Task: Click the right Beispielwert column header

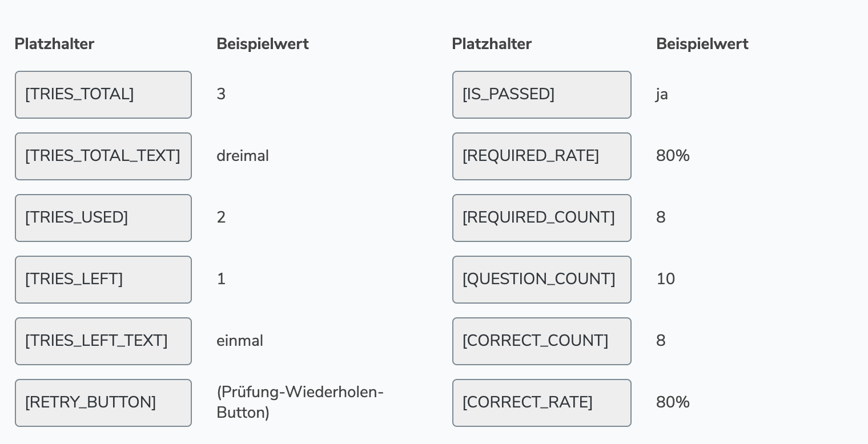Action: point(702,44)
